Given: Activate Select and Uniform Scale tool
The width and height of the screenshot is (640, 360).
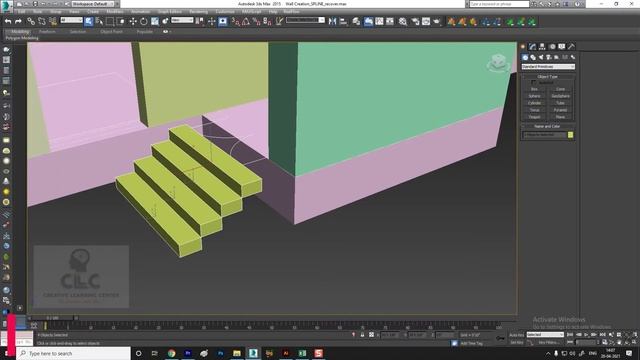Looking at the screenshot, I should point(155,21).
